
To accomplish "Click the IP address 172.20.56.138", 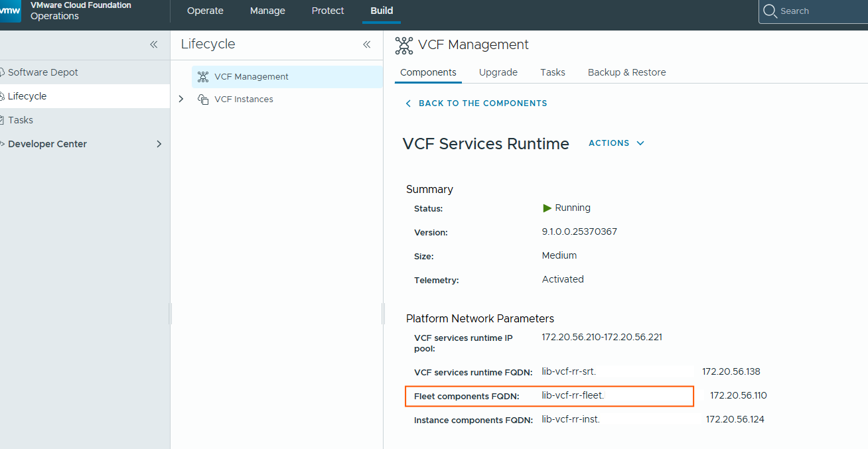I will pyautogui.click(x=731, y=371).
